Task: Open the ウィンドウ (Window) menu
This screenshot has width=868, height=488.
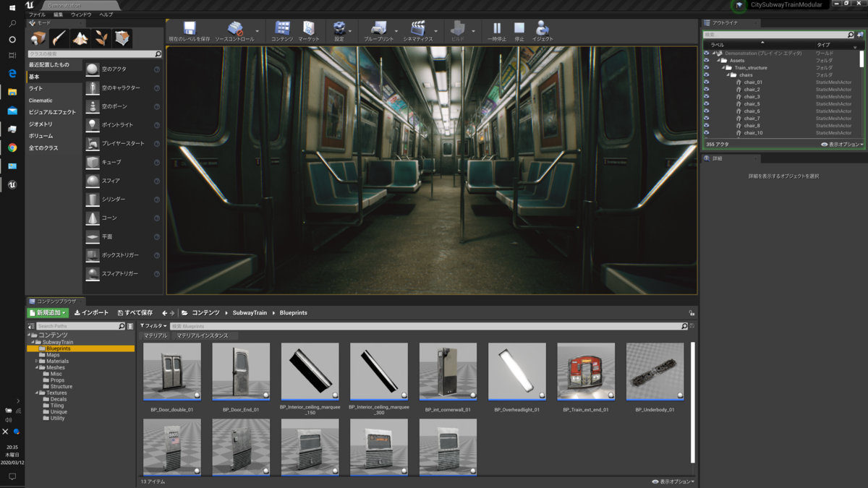Action: pos(80,14)
